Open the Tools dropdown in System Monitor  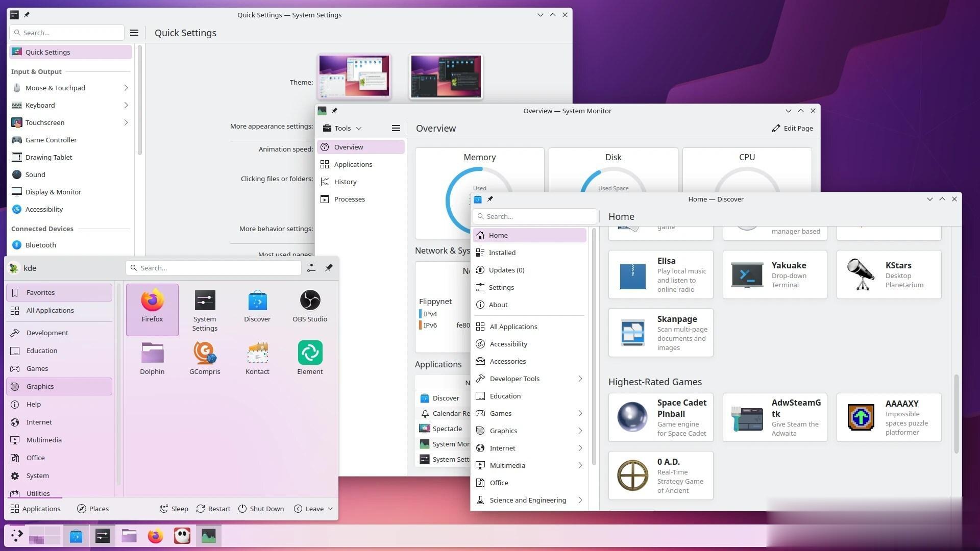point(342,129)
